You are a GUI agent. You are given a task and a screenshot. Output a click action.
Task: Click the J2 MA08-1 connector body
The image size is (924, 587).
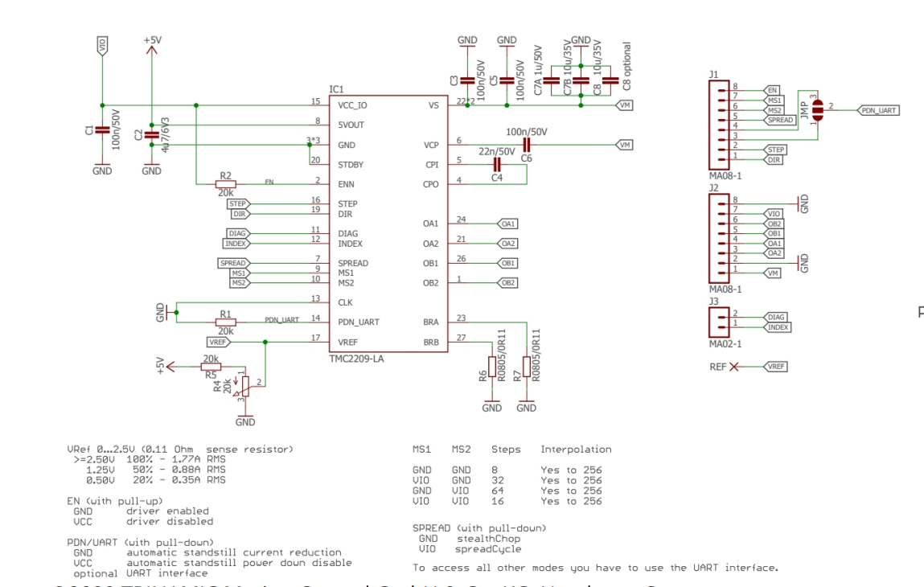(x=719, y=238)
